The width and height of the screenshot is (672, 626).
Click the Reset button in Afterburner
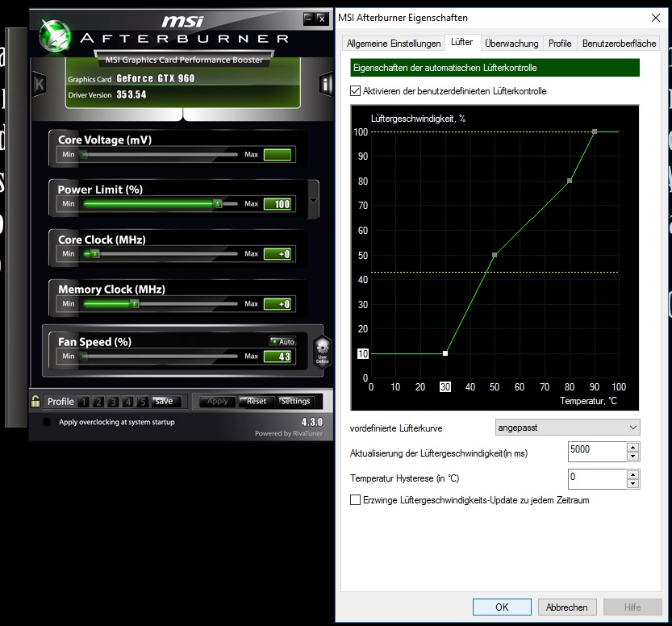[256, 401]
